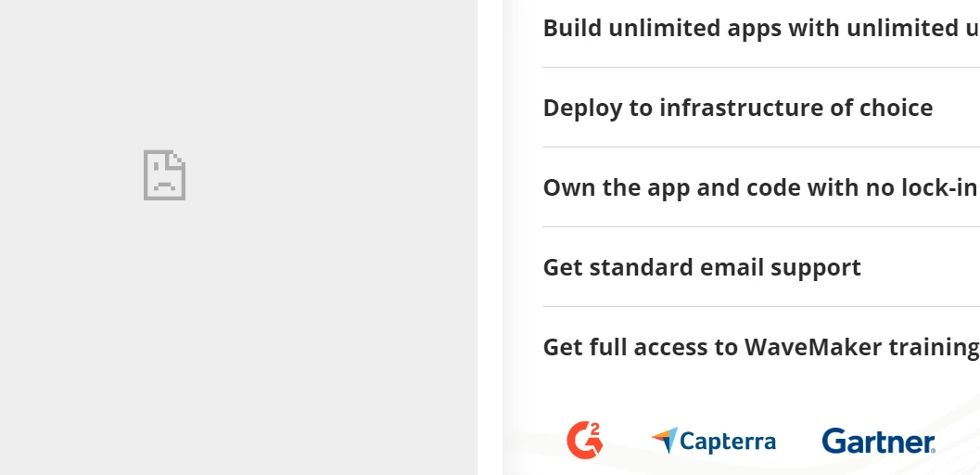Click the divider above 'Get full access'

click(761, 306)
